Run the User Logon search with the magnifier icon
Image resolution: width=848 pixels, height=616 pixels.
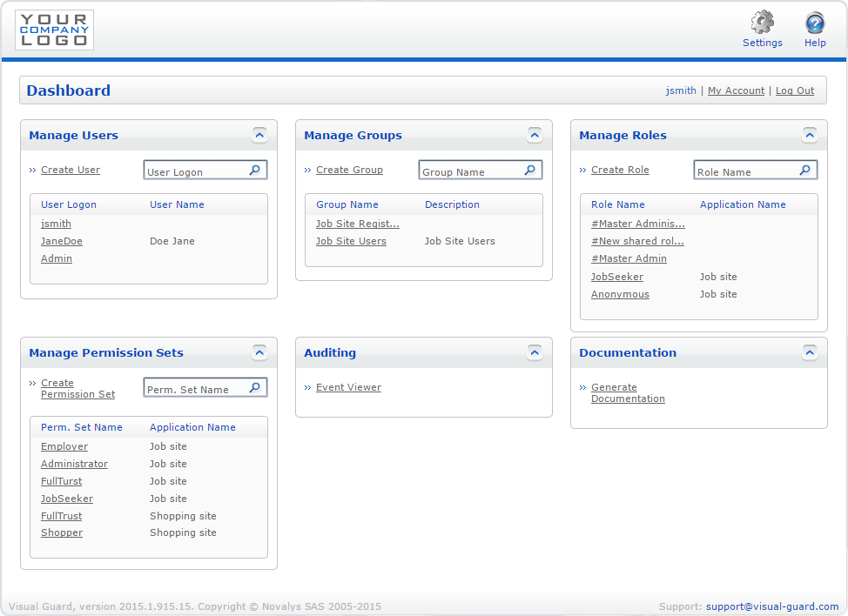[254, 170]
